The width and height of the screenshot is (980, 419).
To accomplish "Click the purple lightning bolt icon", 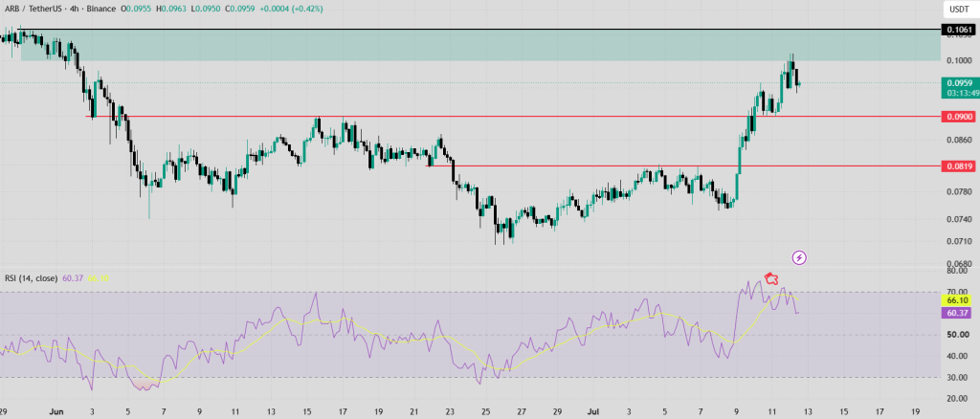I will coord(800,256).
